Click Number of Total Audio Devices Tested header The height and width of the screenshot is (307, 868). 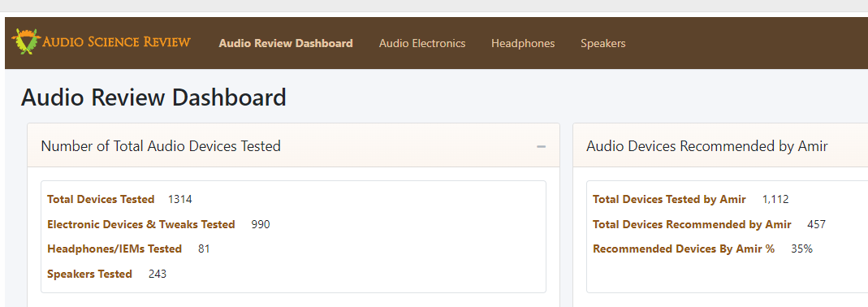[x=161, y=146]
